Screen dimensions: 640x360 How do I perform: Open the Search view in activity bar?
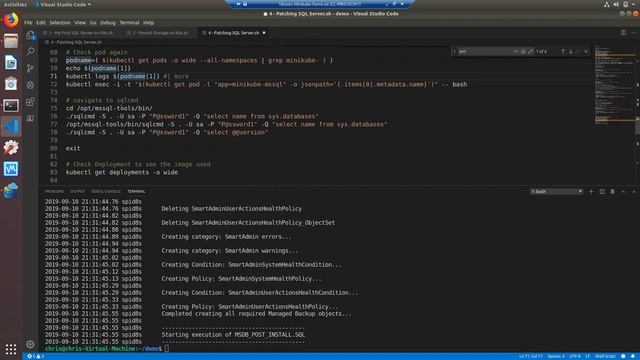[30, 52]
